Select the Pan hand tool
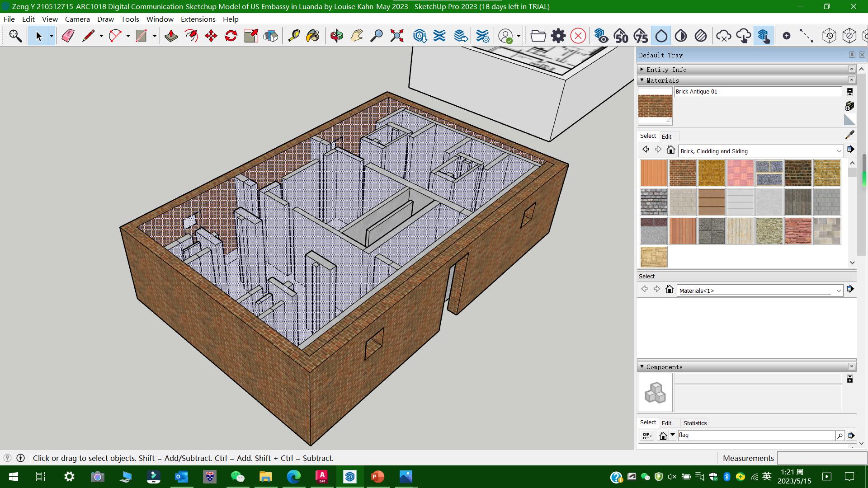 [357, 36]
